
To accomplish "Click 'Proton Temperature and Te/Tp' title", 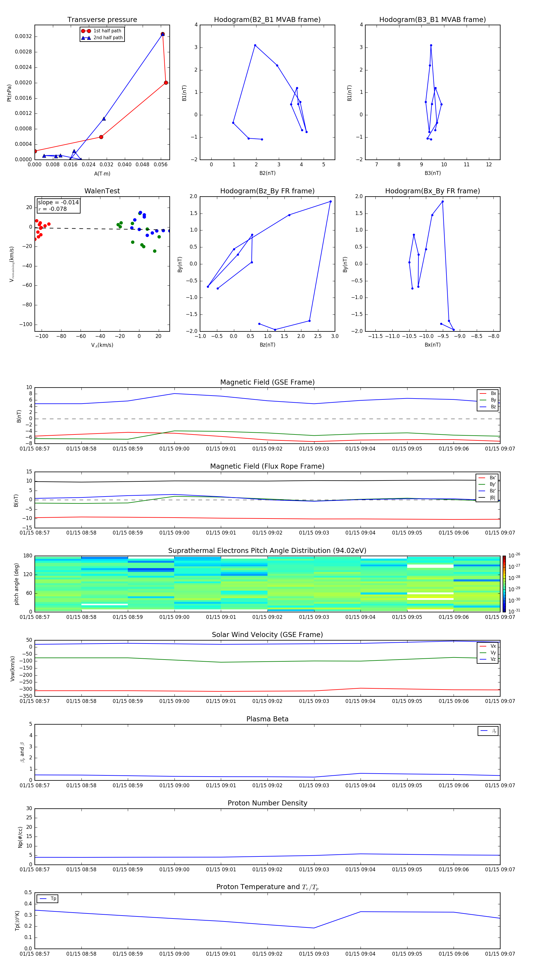I will (267, 887).
